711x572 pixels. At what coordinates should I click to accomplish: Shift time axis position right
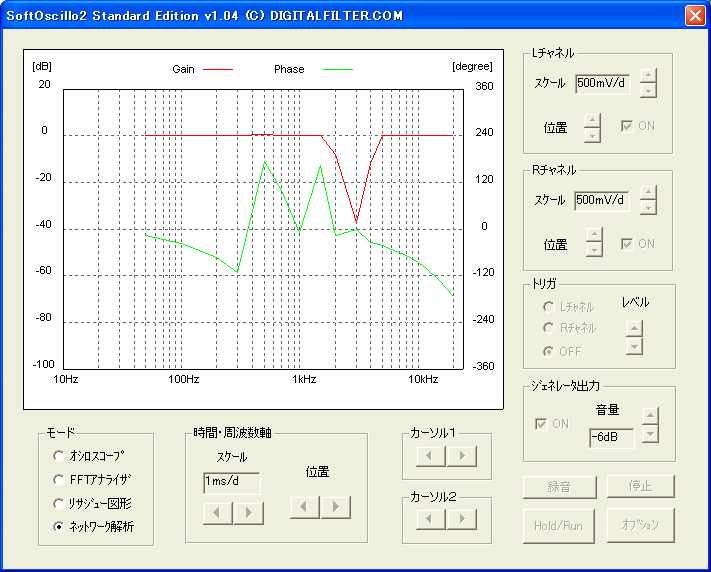tap(336, 507)
